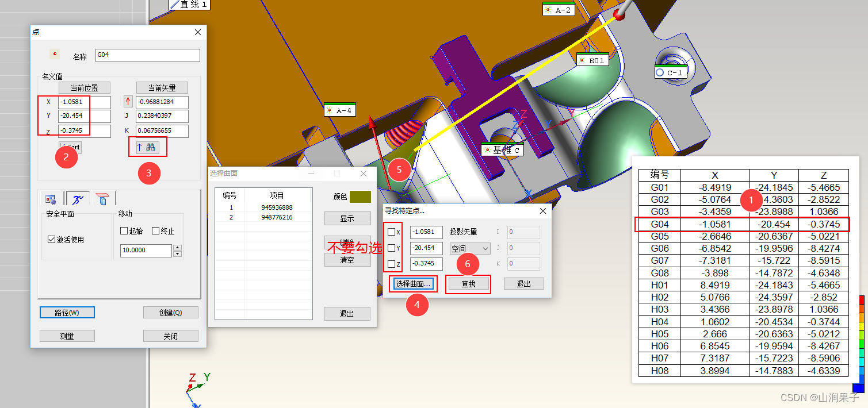Image resolution: width=868 pixels, height=408 pixels.
Task: Open the olive 颜色 color swatch
Action: point(360,197)
